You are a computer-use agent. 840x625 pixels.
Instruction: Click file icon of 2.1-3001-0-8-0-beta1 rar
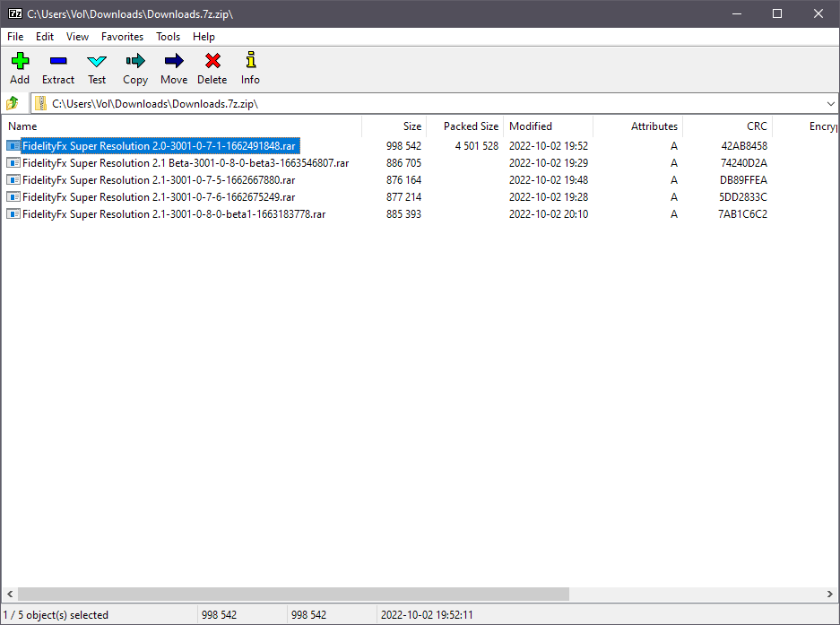coord(13,214)
